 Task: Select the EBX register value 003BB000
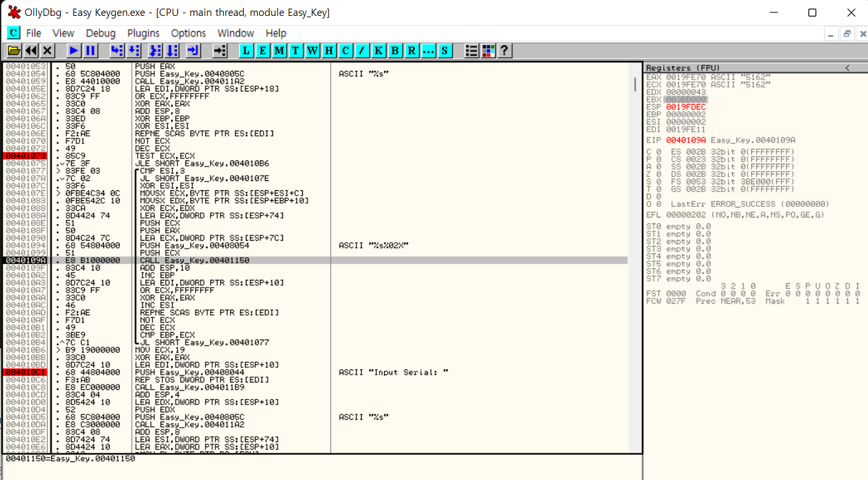pyautogui.click(x=686, y=99)
